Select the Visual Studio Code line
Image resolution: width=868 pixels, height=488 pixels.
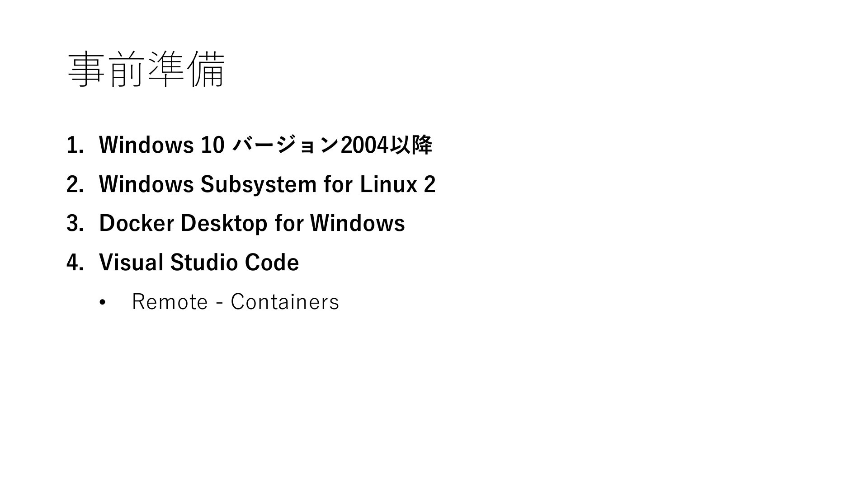199,263
